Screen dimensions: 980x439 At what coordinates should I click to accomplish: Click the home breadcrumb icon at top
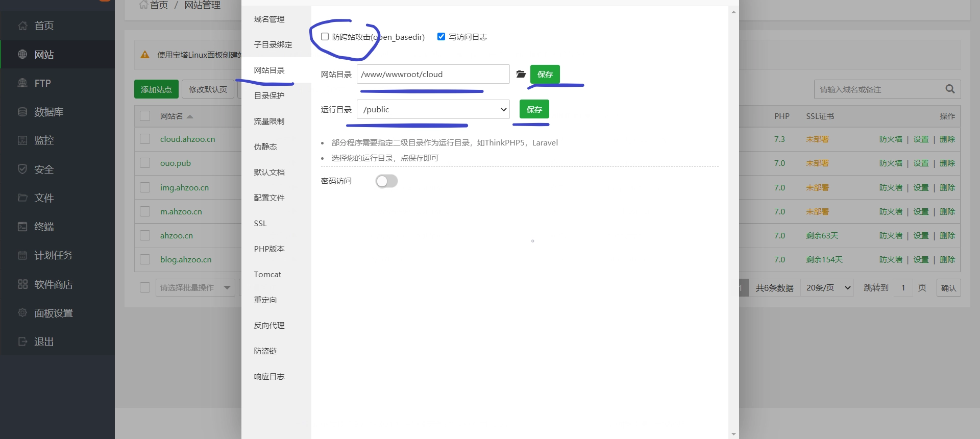[143, 5]
